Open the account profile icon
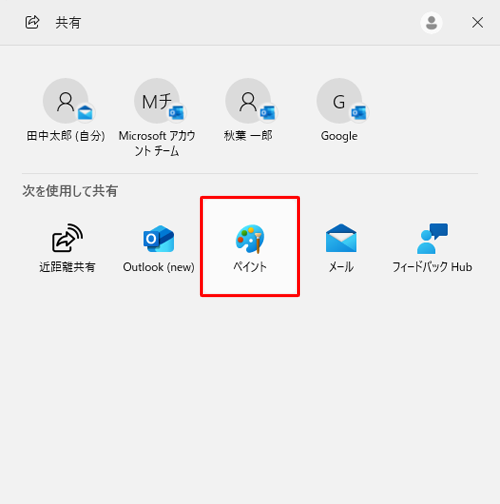The height and width of the screenshot is (504, 500). 431,23
